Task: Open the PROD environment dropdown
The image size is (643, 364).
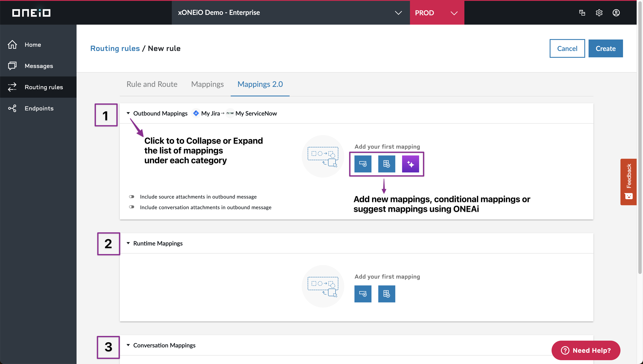Action: click(x=437, y=13)
